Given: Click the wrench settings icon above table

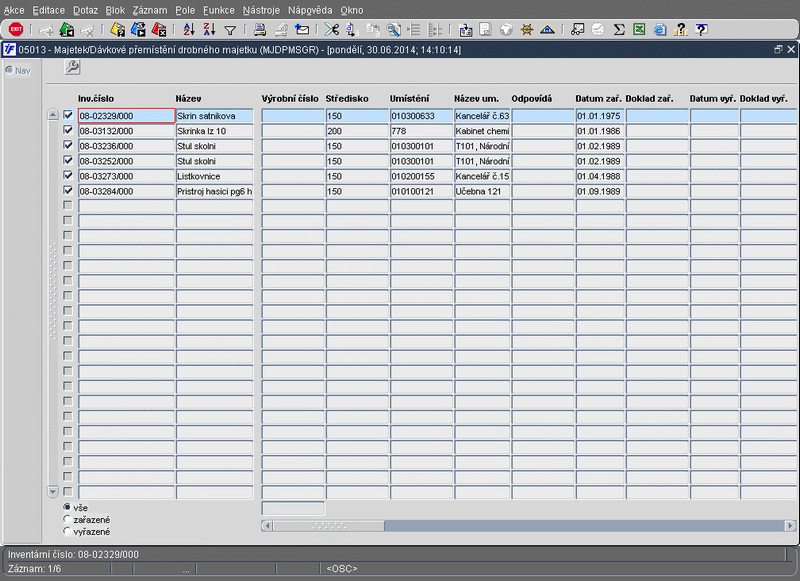Looking at the screenshot, I should [72, 67].
